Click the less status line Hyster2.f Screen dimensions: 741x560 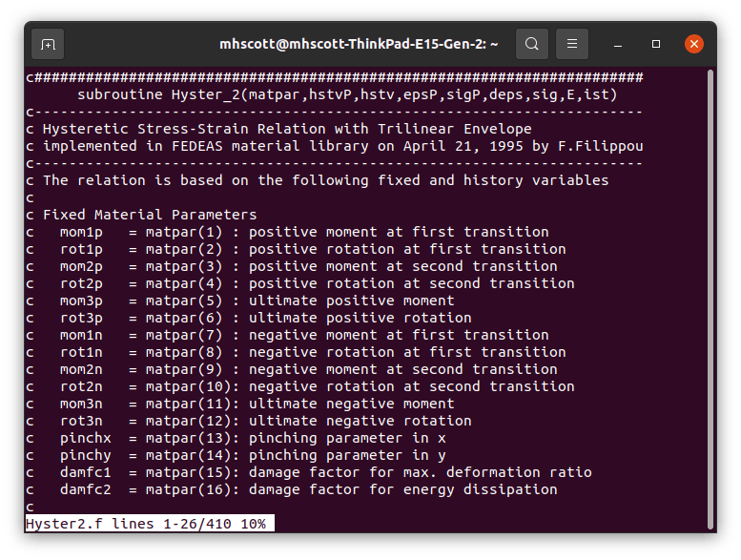click(149, 524)
